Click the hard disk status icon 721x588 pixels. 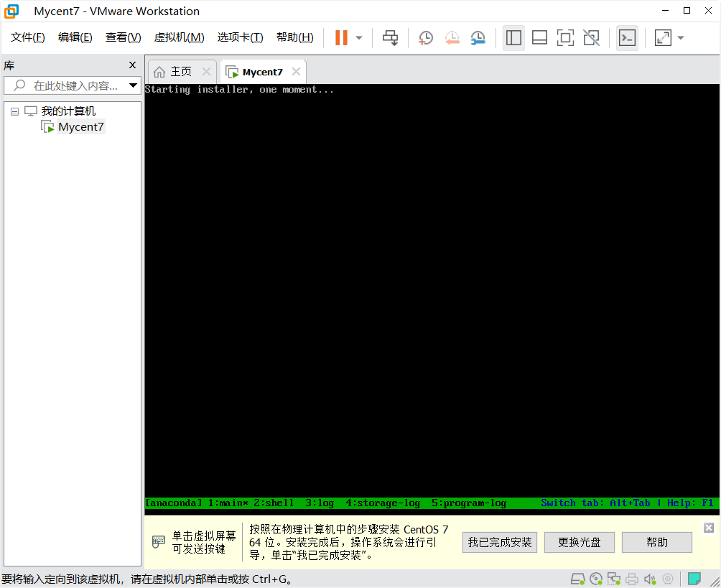578,579
